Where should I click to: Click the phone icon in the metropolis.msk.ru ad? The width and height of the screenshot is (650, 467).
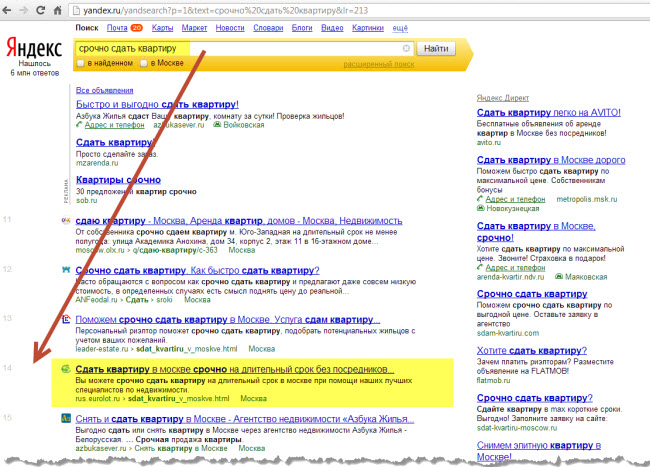tap(480, 199)
